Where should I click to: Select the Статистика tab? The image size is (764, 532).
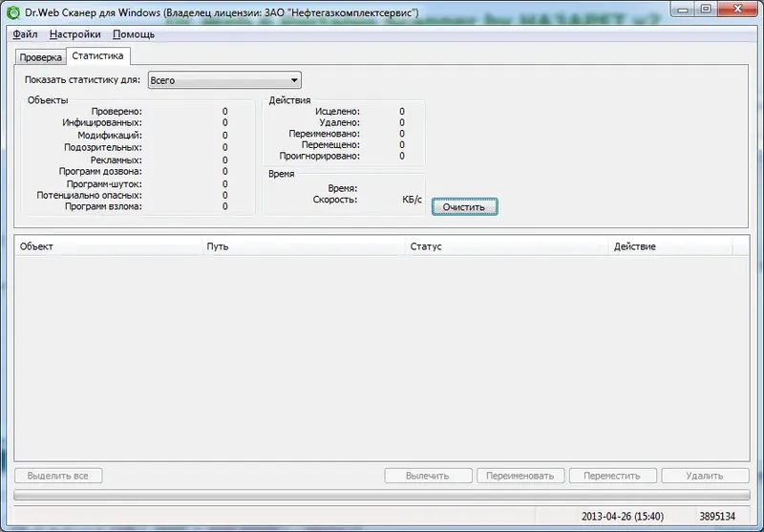pos(97,56)
